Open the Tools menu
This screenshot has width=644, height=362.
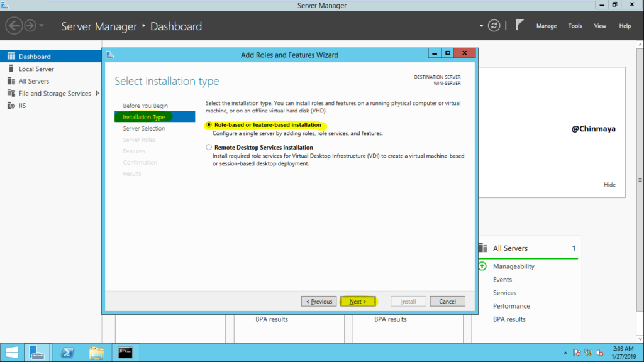pyautogui.click(x=575, y=26)
